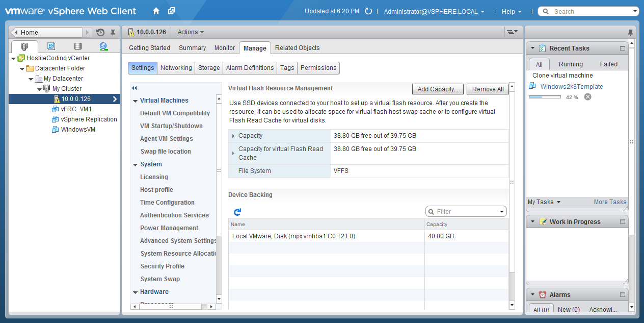The height and width of the screenshot is (323, 644).
Task: Select host 10.0.0.126 in the tree
Action: [64, 99]
